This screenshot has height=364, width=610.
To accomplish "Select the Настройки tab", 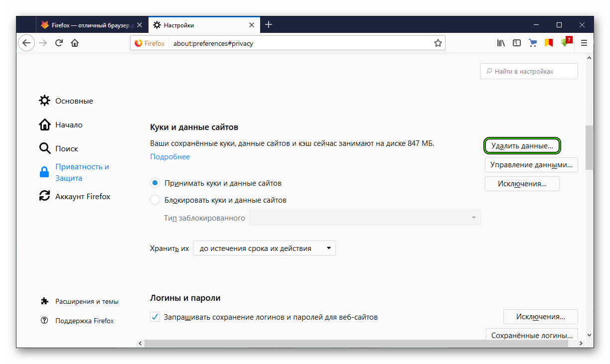I will tap(204, 25).
